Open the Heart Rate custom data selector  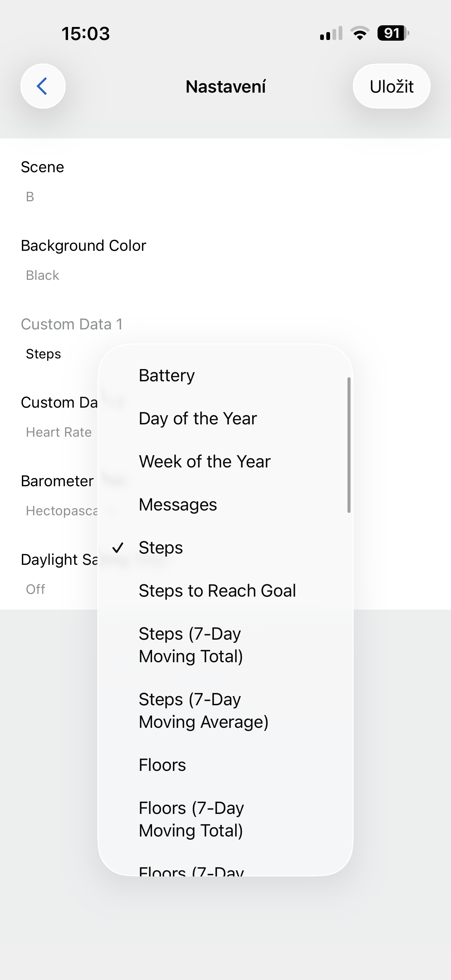pos(58,432)
